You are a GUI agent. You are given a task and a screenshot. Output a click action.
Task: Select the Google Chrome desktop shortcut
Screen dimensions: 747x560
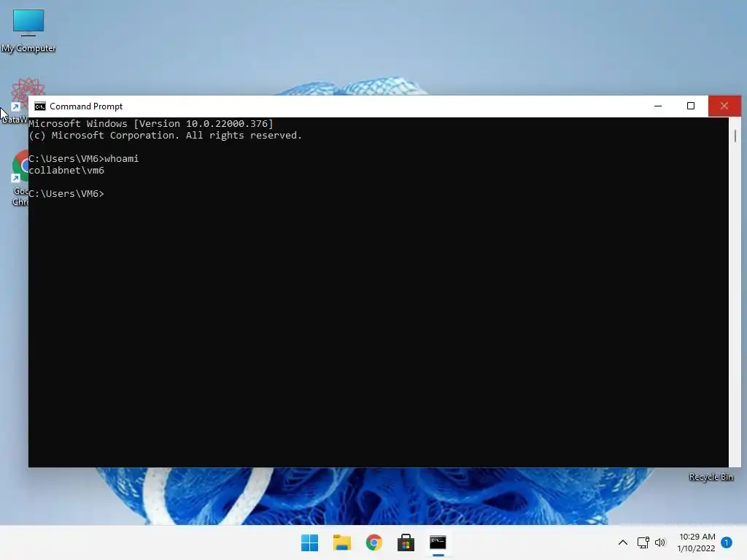coord(19,177)
